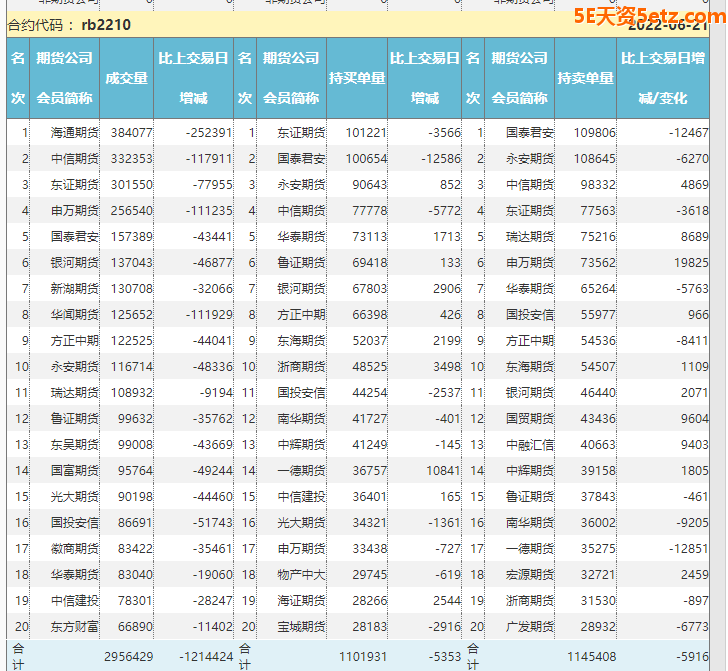This screenshot has width=728, height=671.
Task: Select the 持卖单量 column header
Action: tap(585, 78)
